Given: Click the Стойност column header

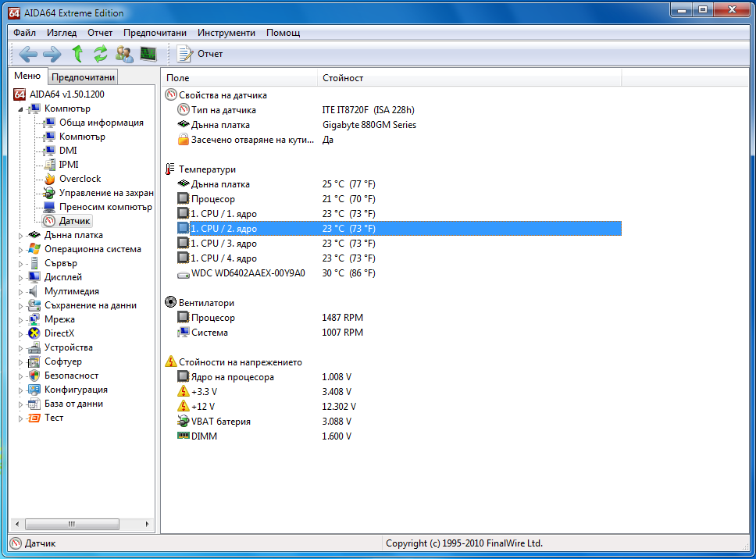Looking at the screenshot, I should (469, 78).
